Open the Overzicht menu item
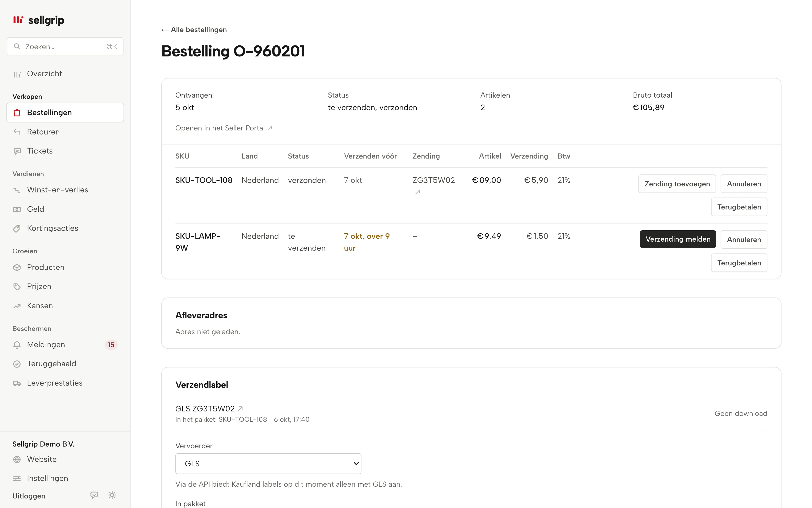This screenshot has width=812, height=508. [x=65, y=74]
